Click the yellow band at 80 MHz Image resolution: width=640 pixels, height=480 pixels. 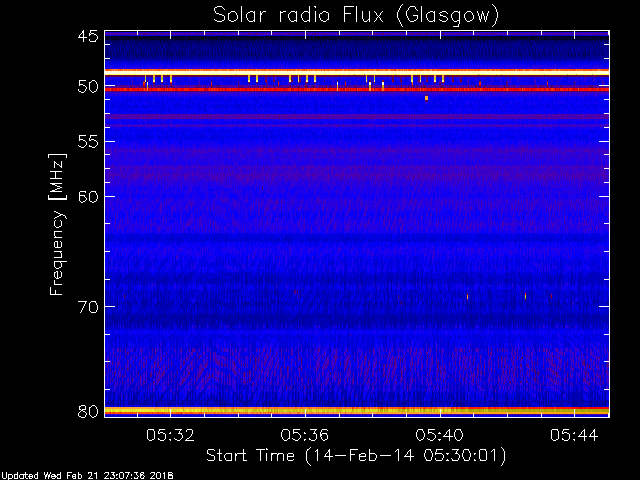pos(357,410)
